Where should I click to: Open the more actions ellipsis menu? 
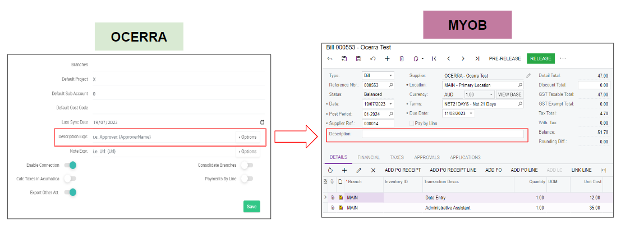click(563, 58)
